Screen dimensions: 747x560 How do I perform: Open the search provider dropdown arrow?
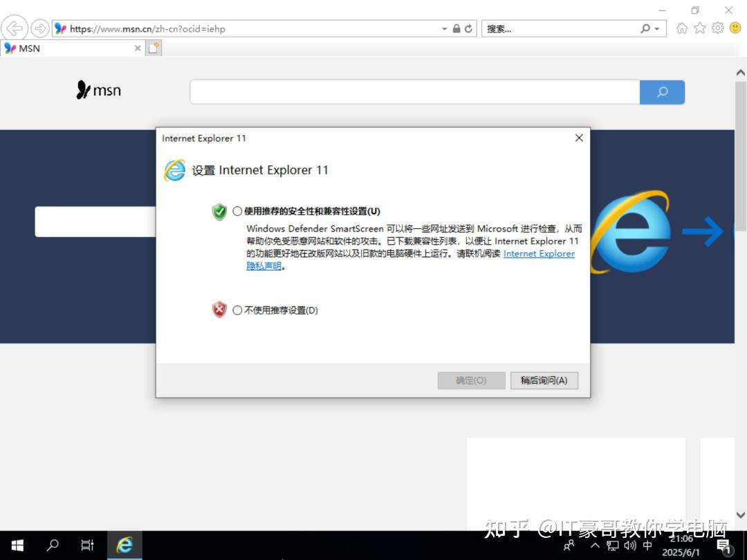[655, 28]
